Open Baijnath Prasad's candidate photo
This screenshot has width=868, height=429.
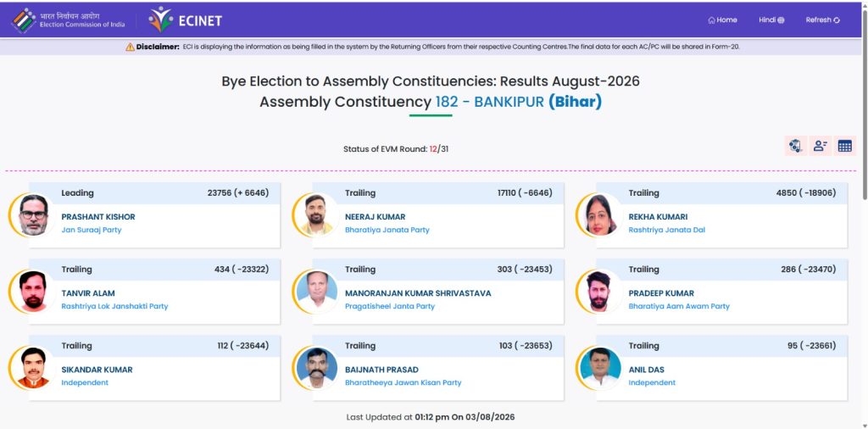point(317,368)
